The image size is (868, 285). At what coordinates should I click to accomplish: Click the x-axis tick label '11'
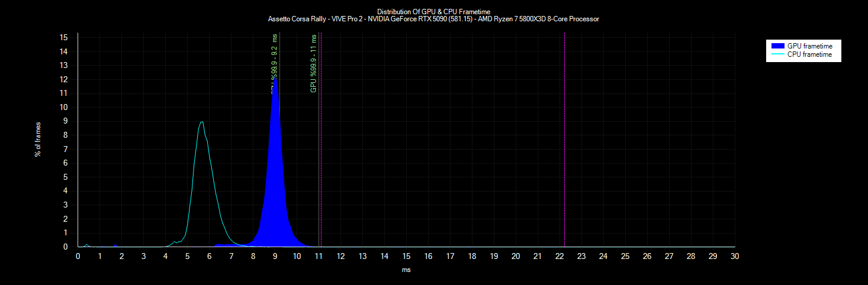coord(319,256)
